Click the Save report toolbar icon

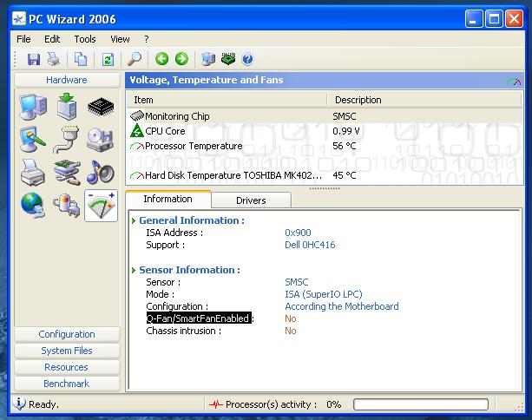pos(34,59)
